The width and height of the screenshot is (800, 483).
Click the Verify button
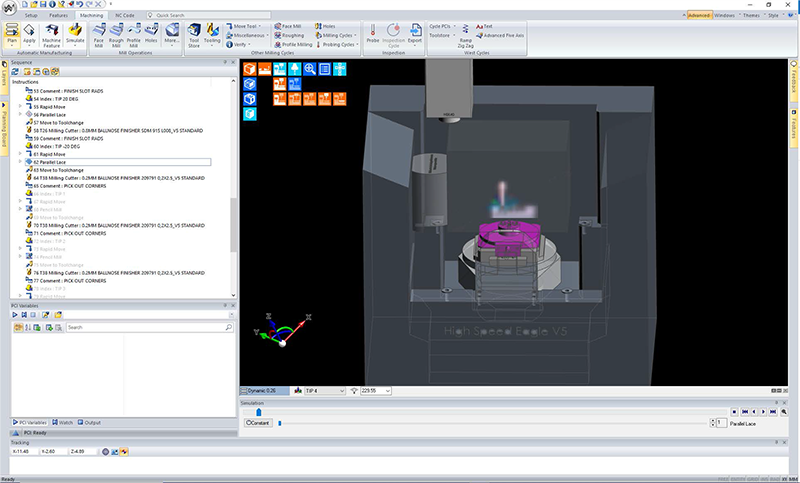237,44
